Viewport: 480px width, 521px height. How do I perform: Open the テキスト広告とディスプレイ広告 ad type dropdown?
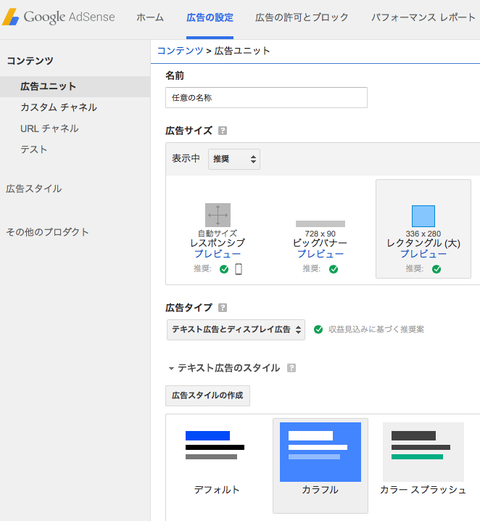[236, 330]
